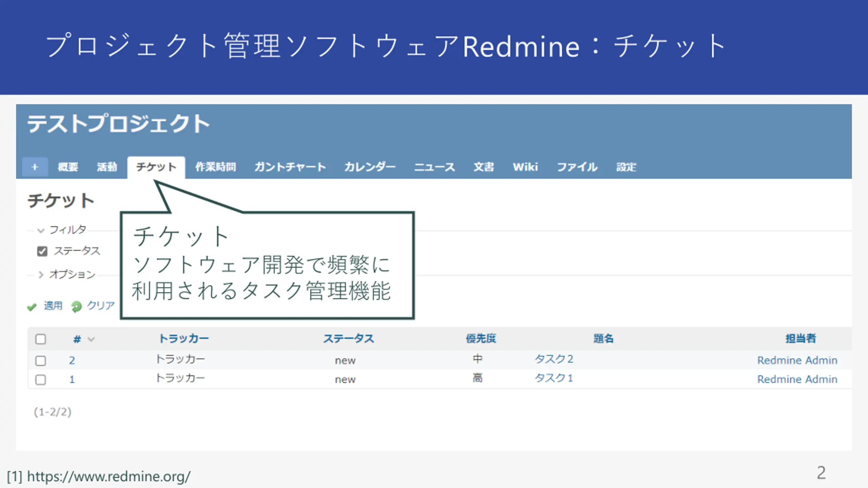This screenshot has width=868, height=488.
Task: Click the テストプロジェクト project title
Action: tap(118, 124)
